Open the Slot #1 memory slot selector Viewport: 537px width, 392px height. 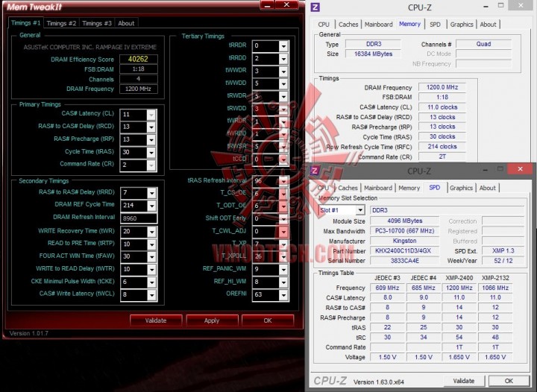coord(342,210)
